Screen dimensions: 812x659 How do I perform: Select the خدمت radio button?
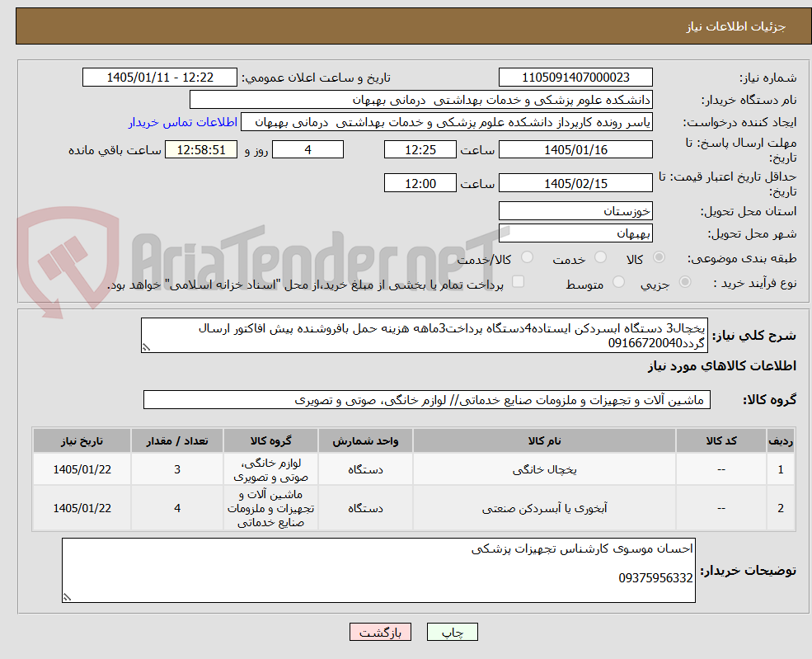click(600, 257)
